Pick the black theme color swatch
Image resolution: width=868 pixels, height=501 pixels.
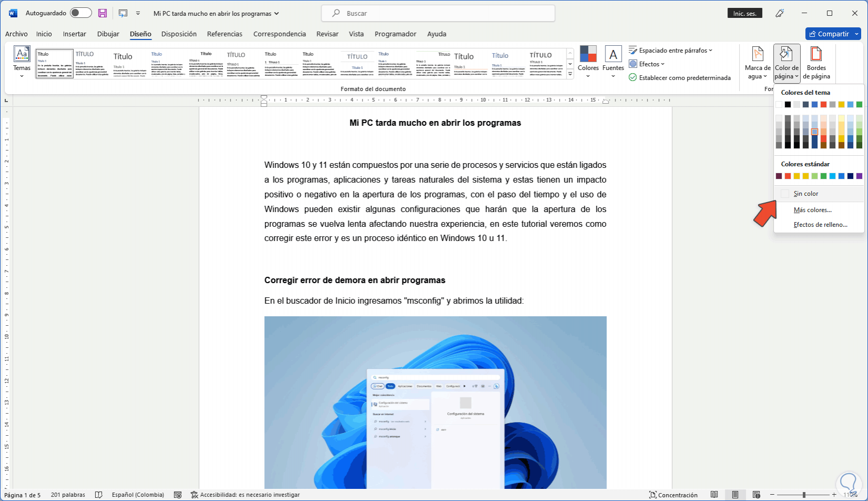pos(788,105)
